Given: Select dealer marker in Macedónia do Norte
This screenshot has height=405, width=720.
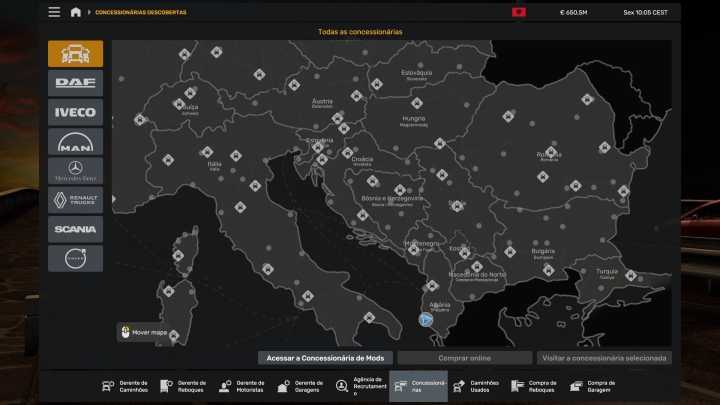Looking at the screenshot, I should (x=477, y=267).
